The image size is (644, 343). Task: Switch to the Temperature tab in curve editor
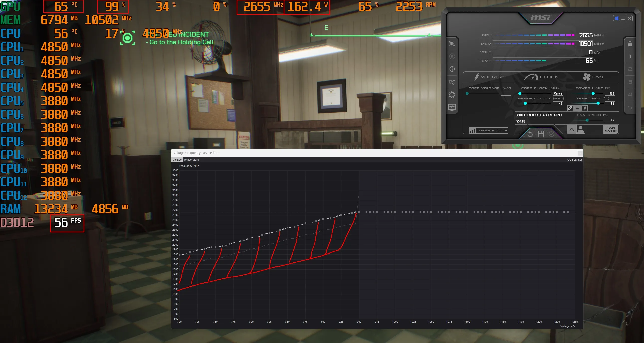coord(191,160)
